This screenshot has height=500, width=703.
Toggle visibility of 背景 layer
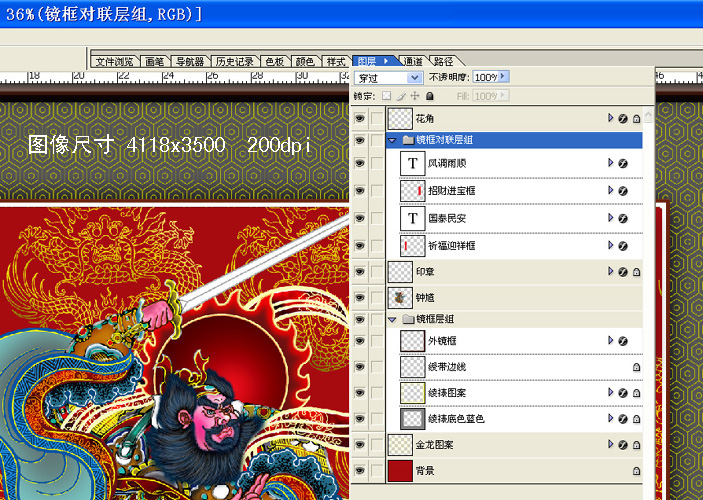click(360, 470)
